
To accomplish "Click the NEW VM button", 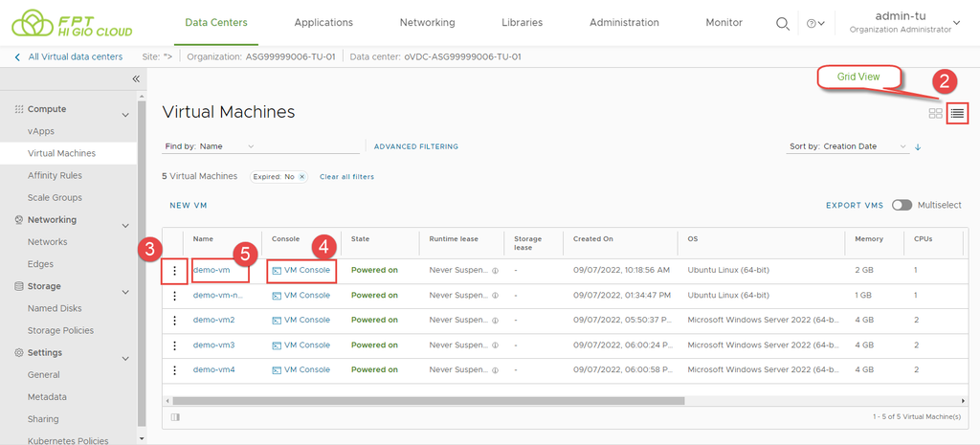I will [188, 205].
